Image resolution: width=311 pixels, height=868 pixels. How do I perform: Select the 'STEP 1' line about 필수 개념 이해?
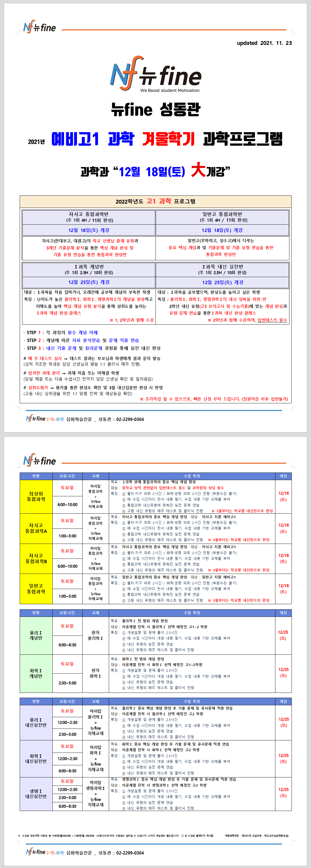(60, 332)
